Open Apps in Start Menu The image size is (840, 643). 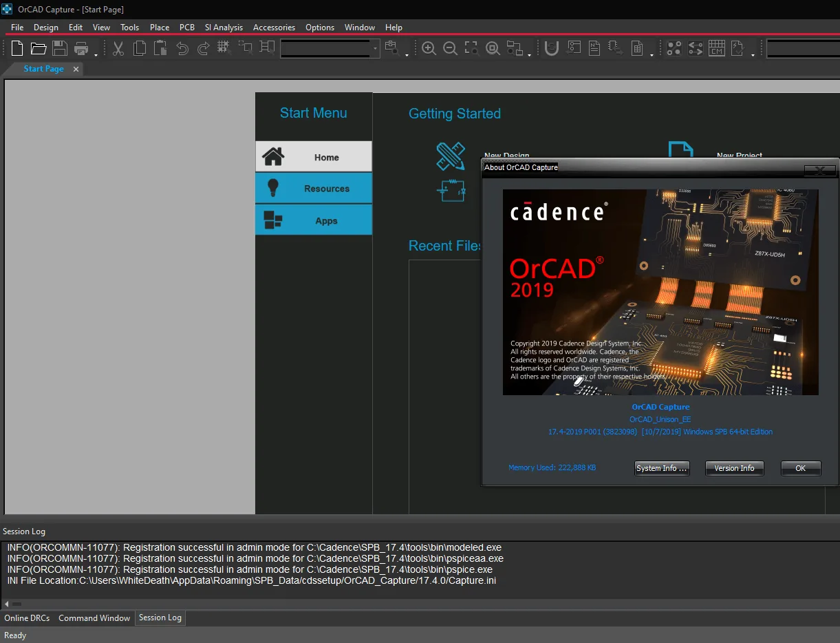[x=314, y=220]
